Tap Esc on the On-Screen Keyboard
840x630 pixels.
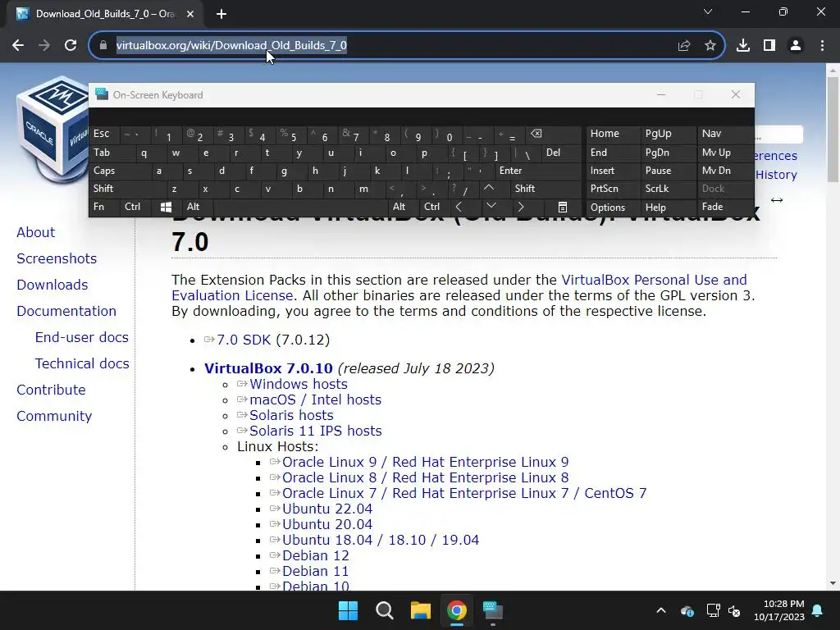(104, 134)
